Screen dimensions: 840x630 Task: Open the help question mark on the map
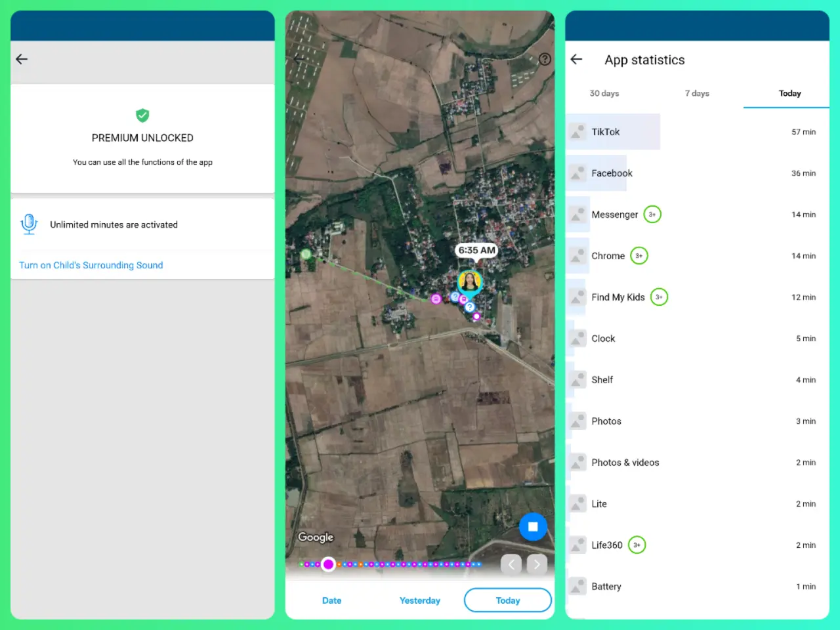(x=545, y=59)
